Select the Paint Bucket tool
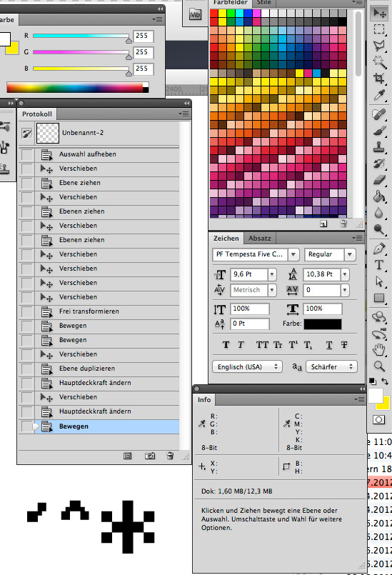392x575 pixels. (x=379, y=196)
